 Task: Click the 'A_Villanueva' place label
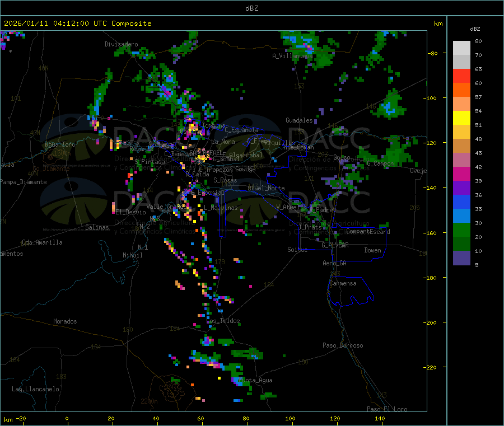tap(292, 56)
